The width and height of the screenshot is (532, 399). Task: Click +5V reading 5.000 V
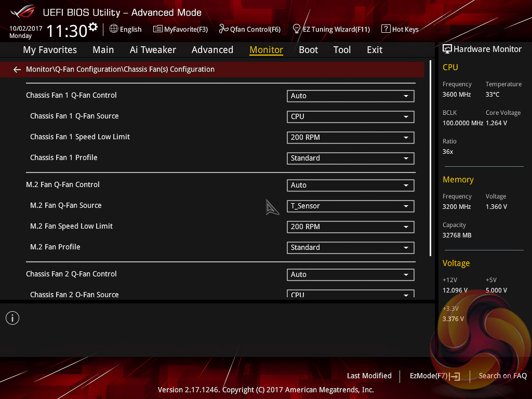click(496, 290)
